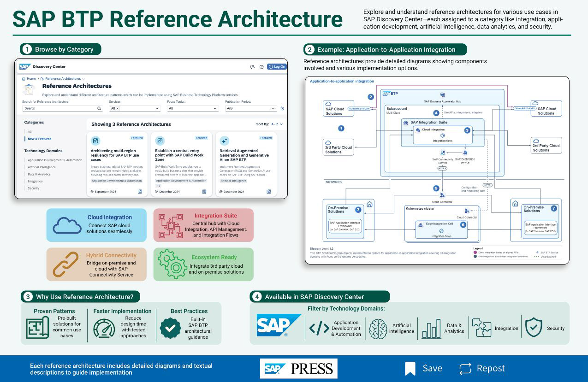Click the Proven Patterns blueprint icon
The image size is (588, 382).
click(38, 328)
